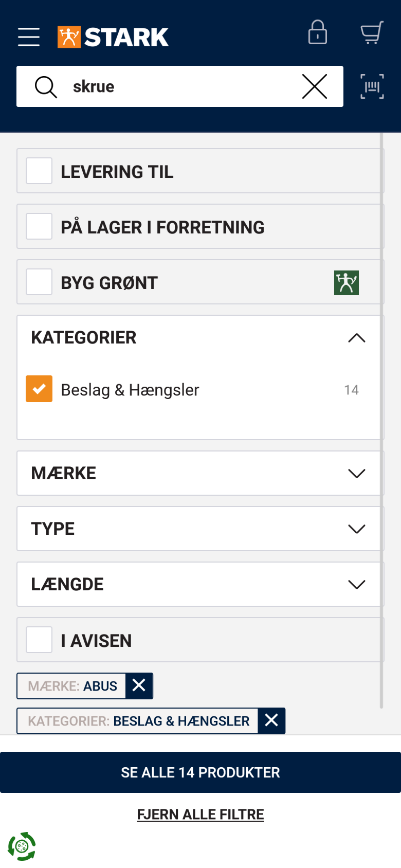
Task: Enable the Levering til checkbox
Action: (x=39, y=171)
